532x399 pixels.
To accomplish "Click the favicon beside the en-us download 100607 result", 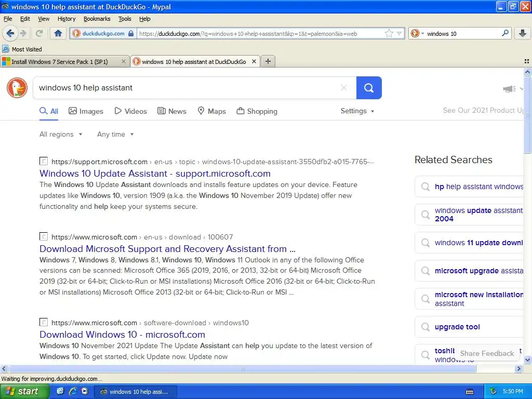I will (44, 236).
